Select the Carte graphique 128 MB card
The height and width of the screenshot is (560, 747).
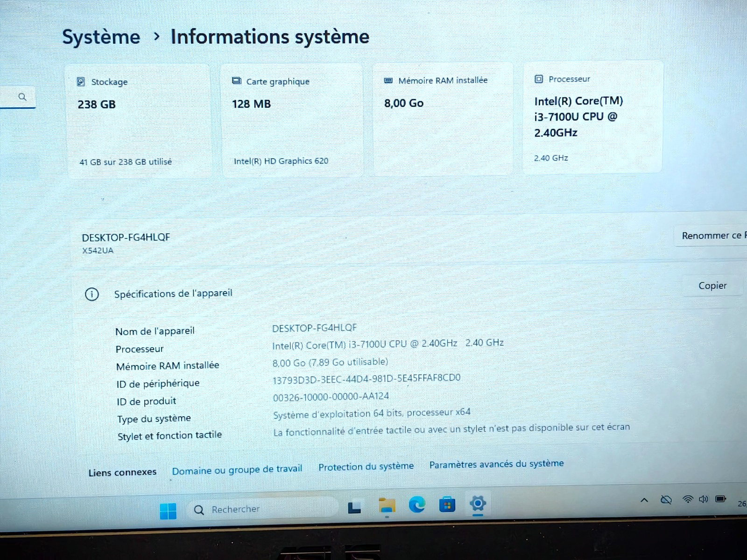pos(292,120)
